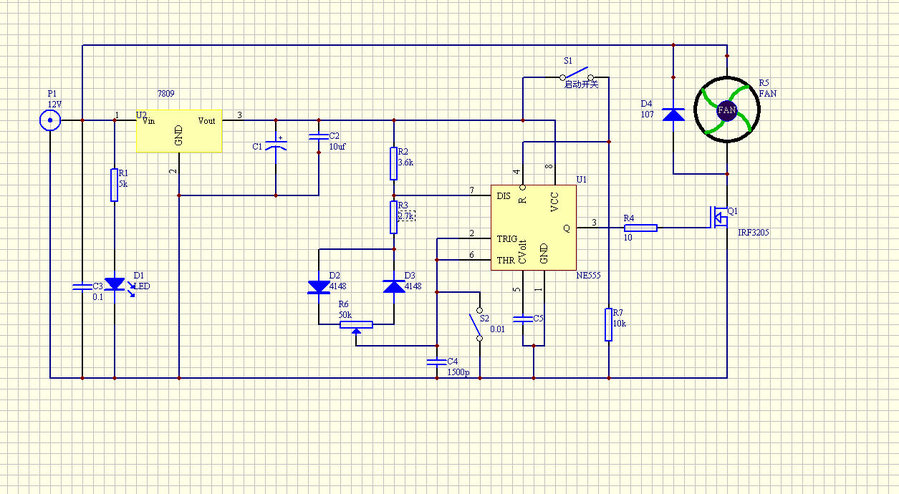
Task: Click the 'IRF3205' label
Action: click(x=753, y=233)
